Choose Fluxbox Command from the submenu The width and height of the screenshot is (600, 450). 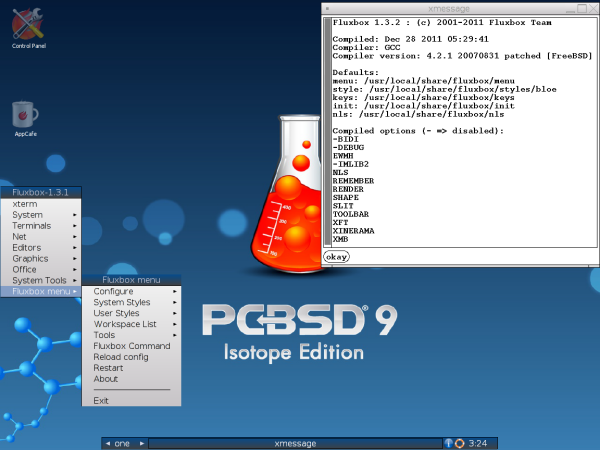coord(131,346)
